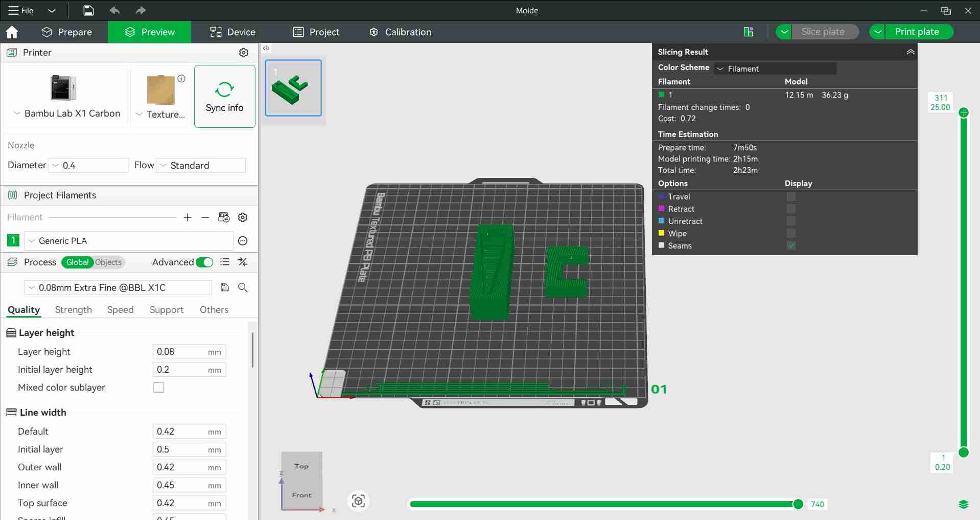The width and height of the screenshot is (980, 520).
Task: Save the process preset icon
Action: coord(224,287)
